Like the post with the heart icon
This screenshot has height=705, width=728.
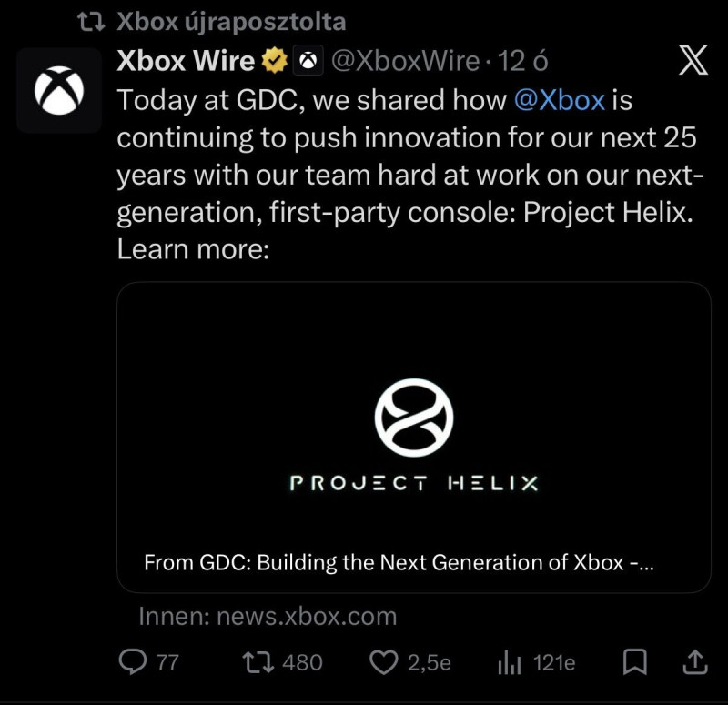tap(385, 663)
